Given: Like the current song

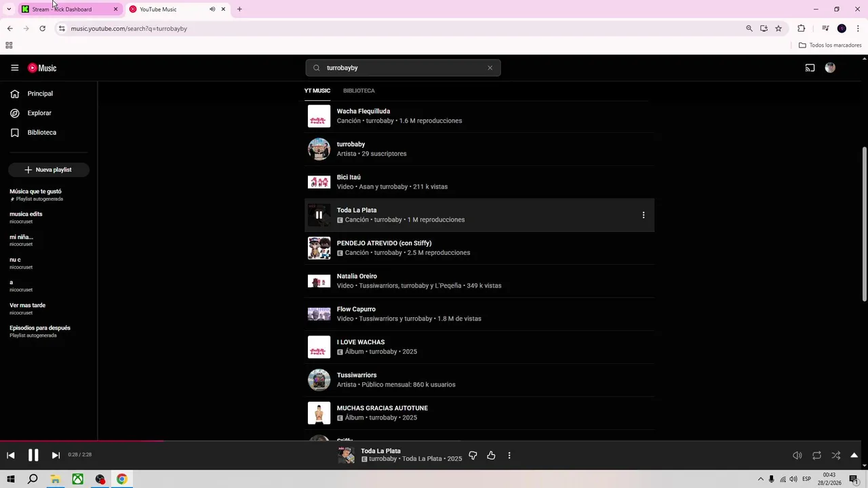Looking at the screenshot, I should coord(491,455).
